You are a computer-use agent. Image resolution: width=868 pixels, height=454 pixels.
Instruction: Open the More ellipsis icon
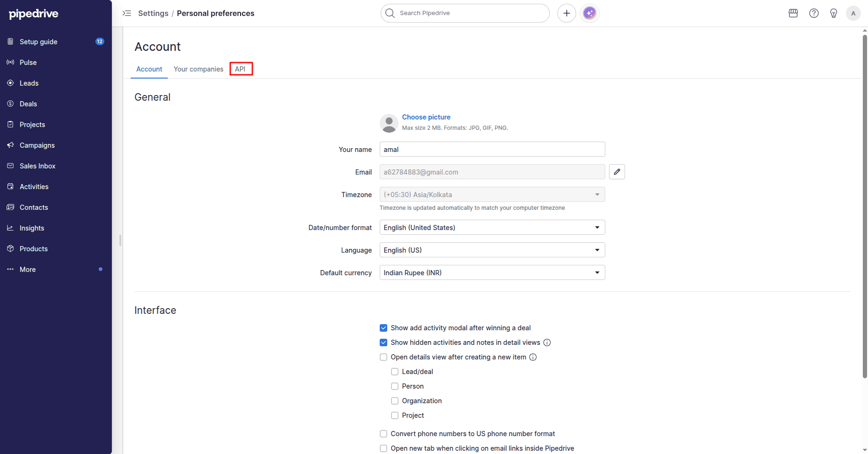tap(10, 269)
